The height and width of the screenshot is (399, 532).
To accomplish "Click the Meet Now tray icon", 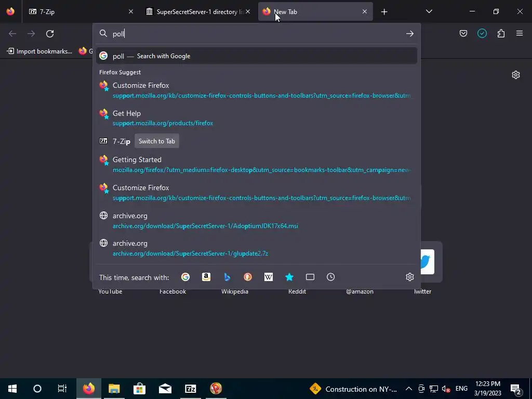I will point(421,389).
